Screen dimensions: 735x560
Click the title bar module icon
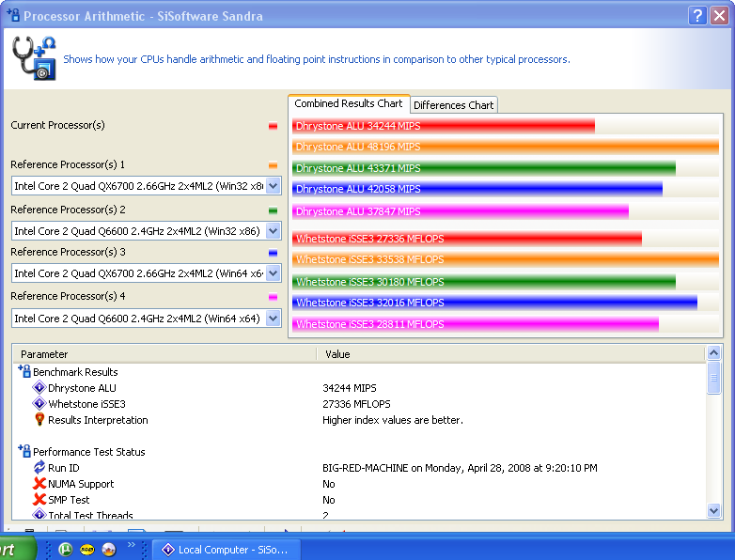[x=13, y=15]
